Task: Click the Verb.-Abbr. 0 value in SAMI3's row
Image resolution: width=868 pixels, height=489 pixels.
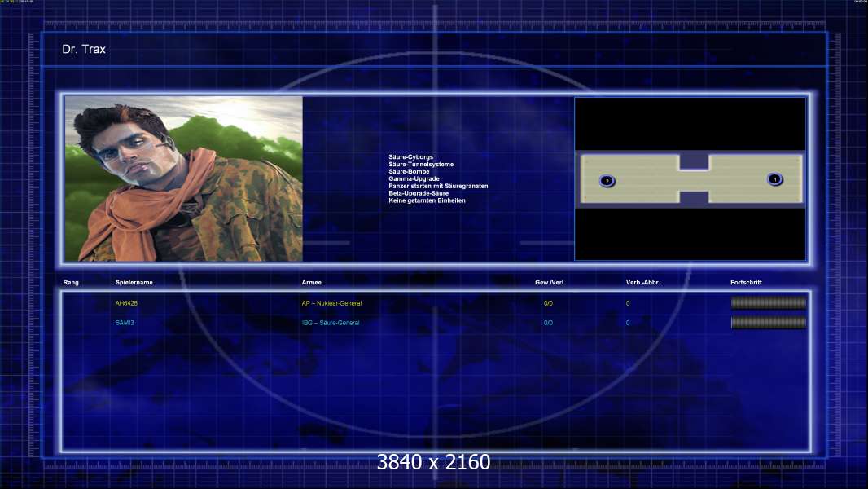Action: [628, 323]
